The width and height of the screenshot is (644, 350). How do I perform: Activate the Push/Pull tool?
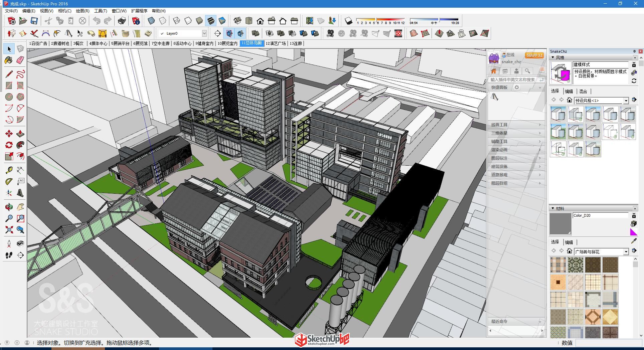point(20,134)
